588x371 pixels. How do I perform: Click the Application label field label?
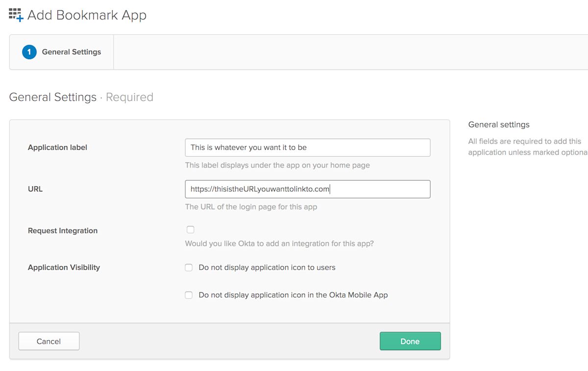pos(57,147)
